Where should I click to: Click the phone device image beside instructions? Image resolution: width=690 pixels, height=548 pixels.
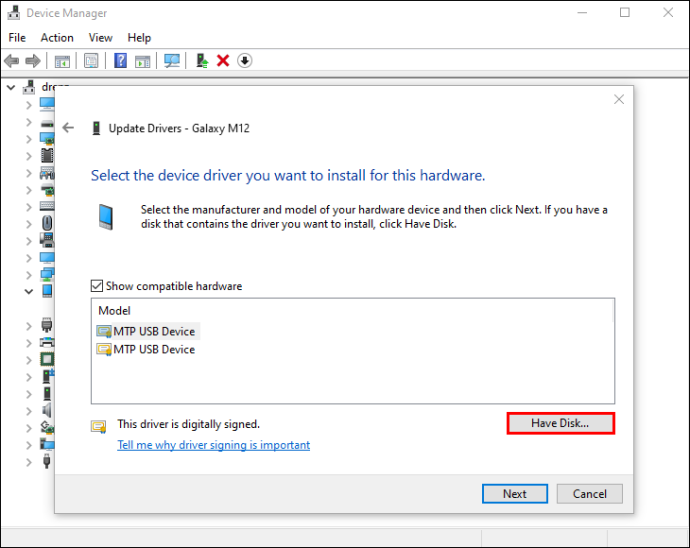(x=106, y=217)
